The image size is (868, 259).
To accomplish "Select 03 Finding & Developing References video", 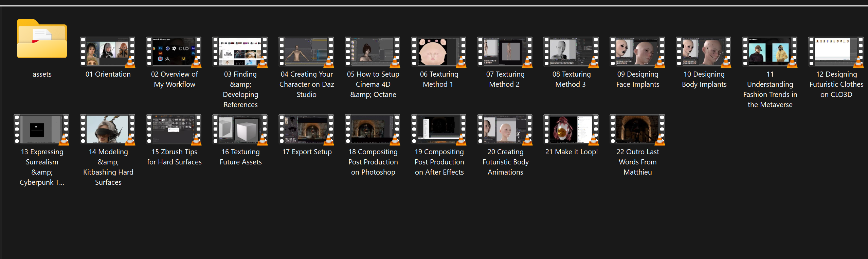I will pos(240,52).
